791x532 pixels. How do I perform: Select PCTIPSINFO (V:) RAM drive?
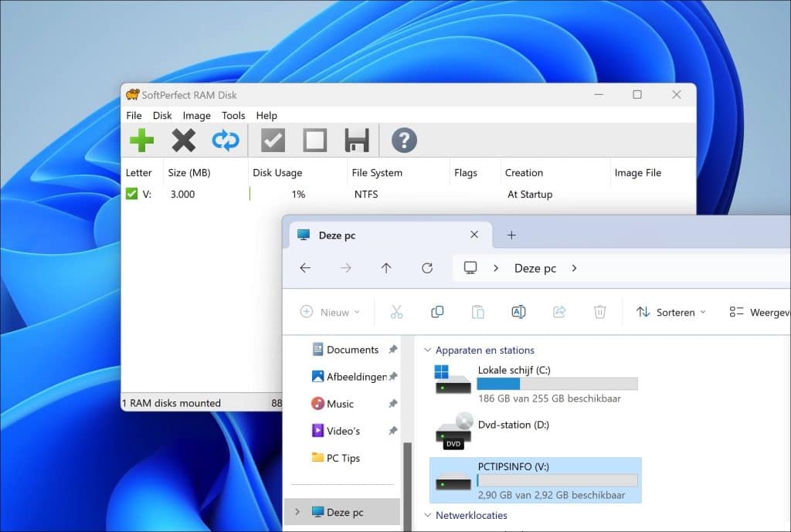pos(536,480)
